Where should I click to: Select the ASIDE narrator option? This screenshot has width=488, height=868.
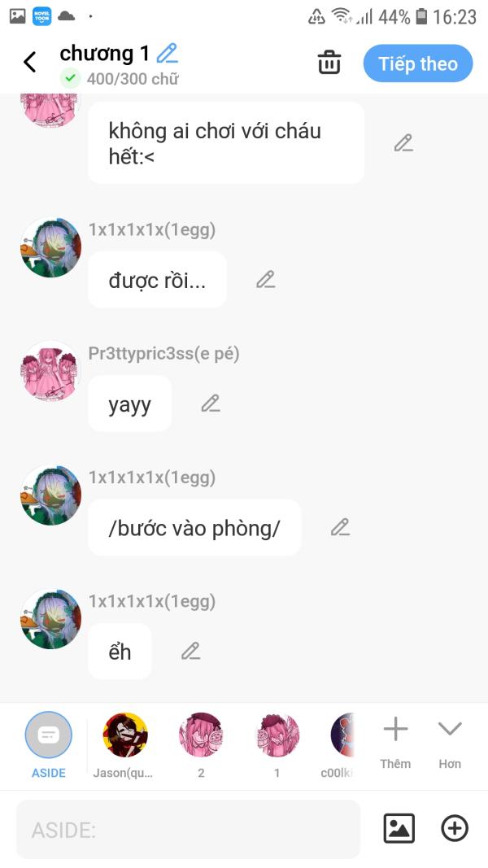point(49,744)
